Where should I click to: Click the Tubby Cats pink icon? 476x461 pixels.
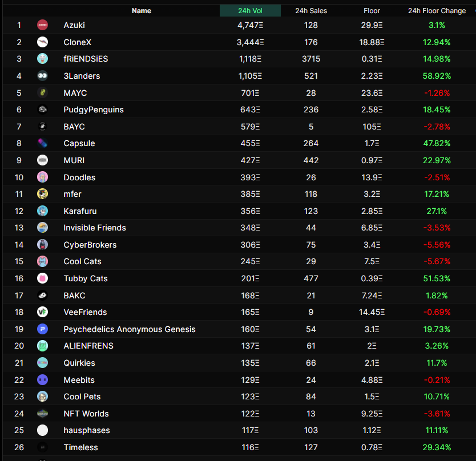point(42,278)
